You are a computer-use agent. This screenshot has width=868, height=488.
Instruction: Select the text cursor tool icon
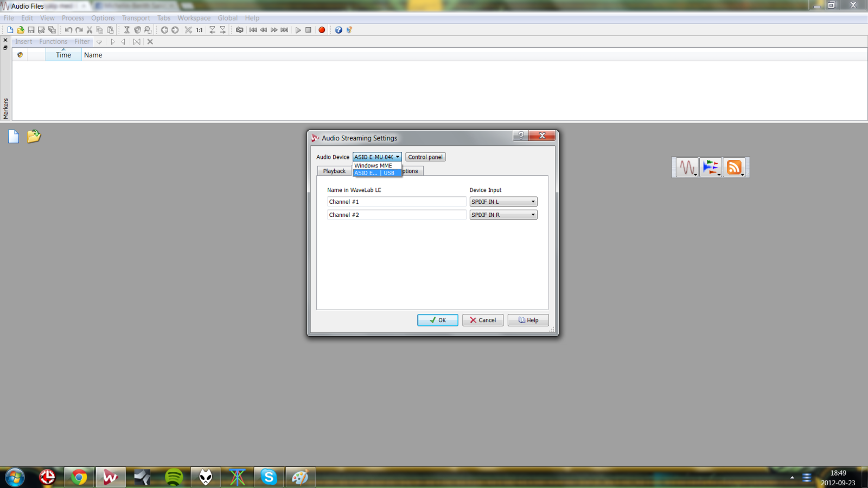point(127,30)
